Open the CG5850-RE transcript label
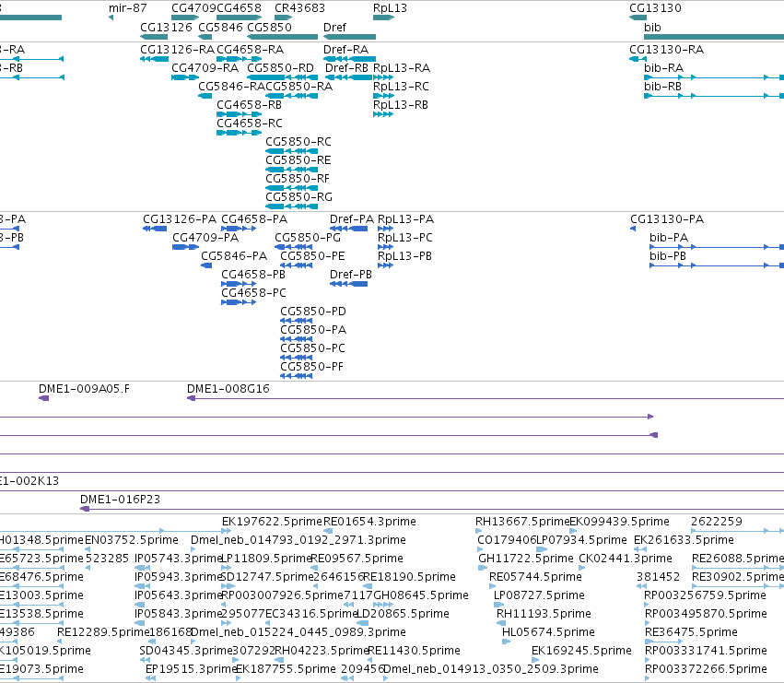Image resolution: width=784 pixels, height=683 pixels. click(x=298, y=160)
